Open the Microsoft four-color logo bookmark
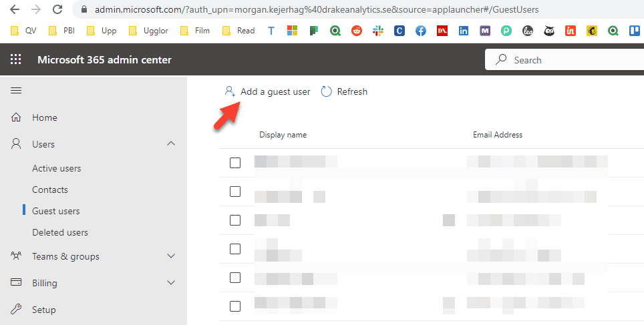Screen dimensions: 644x325 point(292,31)
